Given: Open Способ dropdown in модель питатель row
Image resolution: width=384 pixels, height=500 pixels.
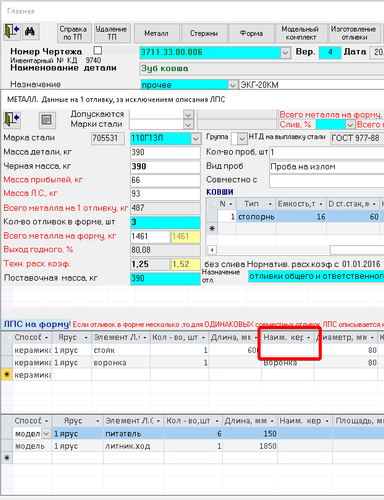Looking at the screenshot, I should pyautogui.click(x=46, y=434).
